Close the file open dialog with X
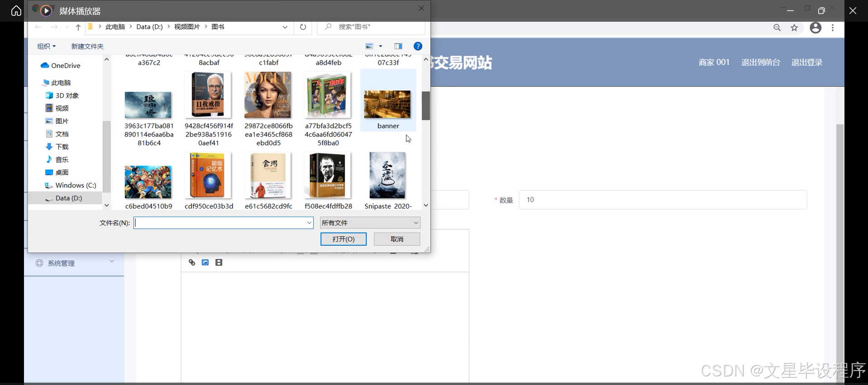This screenshot has height=385, width=868. [421, 8]
